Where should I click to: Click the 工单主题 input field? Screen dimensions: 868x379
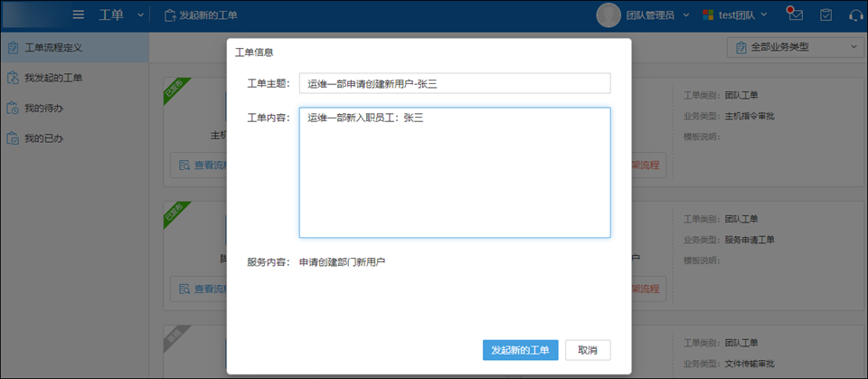tap(455, 83)
